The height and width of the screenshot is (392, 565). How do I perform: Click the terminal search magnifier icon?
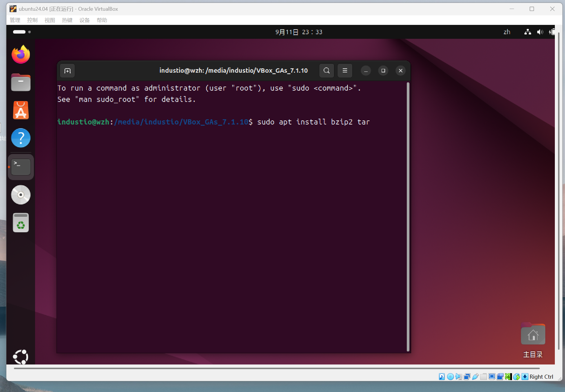[x=327, y=71]
